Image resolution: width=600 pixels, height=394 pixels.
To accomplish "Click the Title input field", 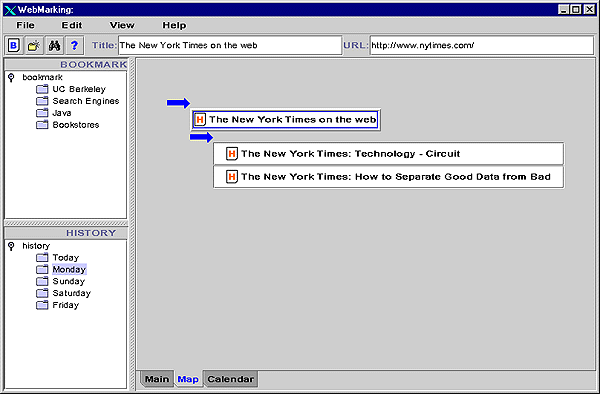I will (230, 46).
